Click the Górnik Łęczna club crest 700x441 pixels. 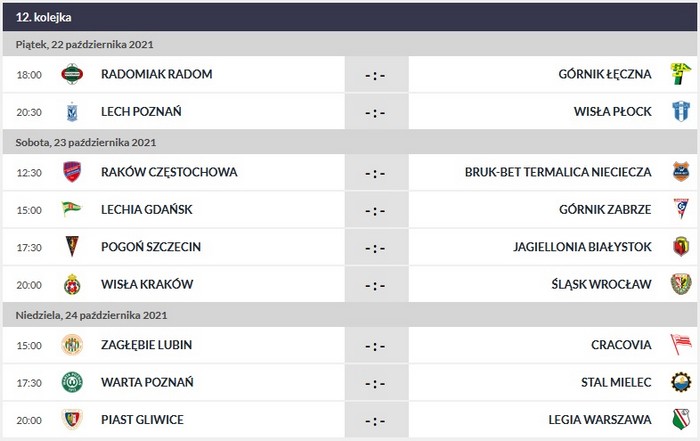[x=681, y=74]
